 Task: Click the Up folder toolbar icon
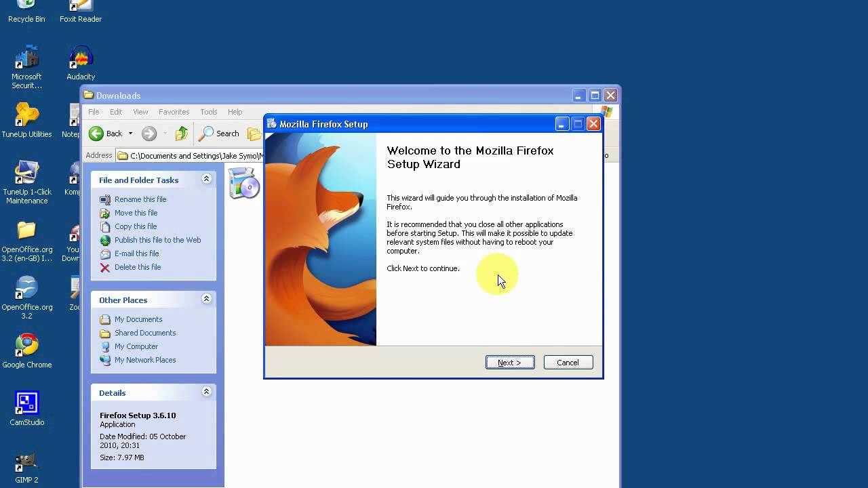(x=182, y=134)
